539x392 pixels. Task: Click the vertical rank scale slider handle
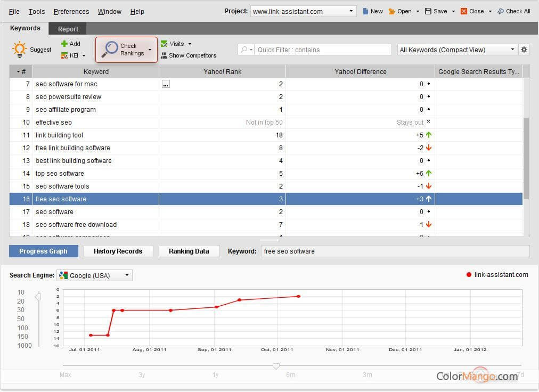[38, 296]
